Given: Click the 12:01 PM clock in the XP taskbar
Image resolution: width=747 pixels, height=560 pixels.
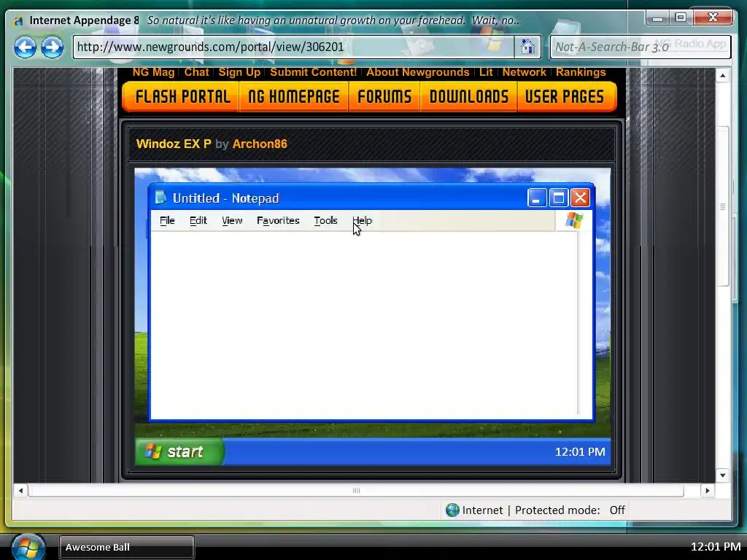Looking at the screenshot, I should pos(580,452).
